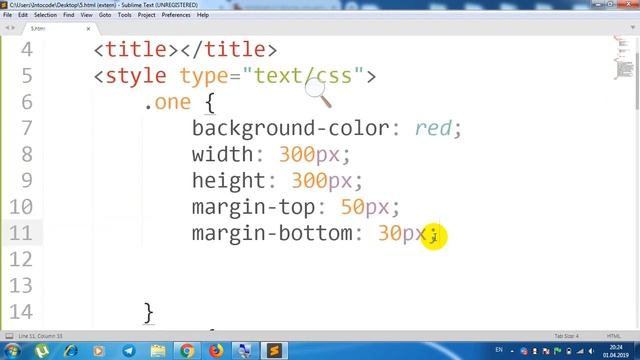
Task: Open Telegram from the taskbar
Action: coord(129,351)
